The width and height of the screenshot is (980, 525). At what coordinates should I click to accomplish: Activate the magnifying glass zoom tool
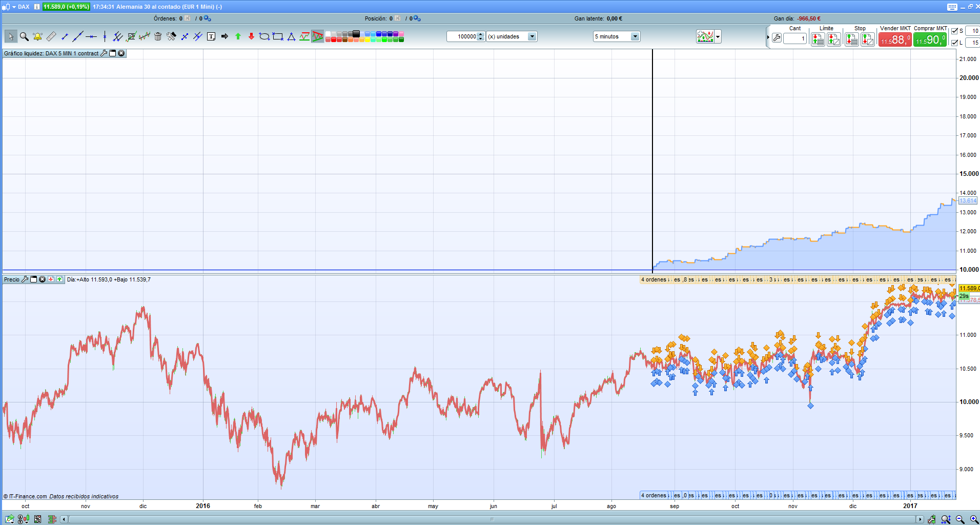click(x=24, y=36)
